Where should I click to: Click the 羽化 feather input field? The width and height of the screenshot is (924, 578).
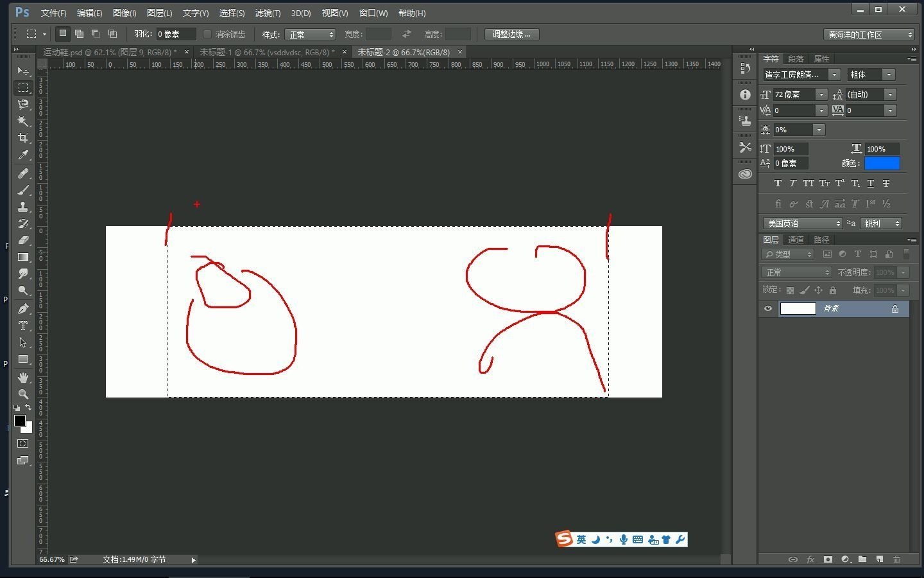176,34
